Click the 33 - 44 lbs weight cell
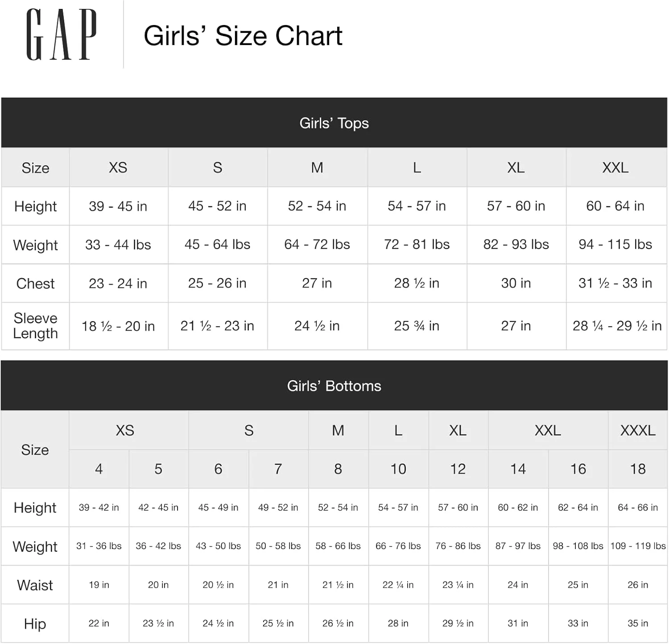Screen dimensions: 669x644 (x=118, y=245)
